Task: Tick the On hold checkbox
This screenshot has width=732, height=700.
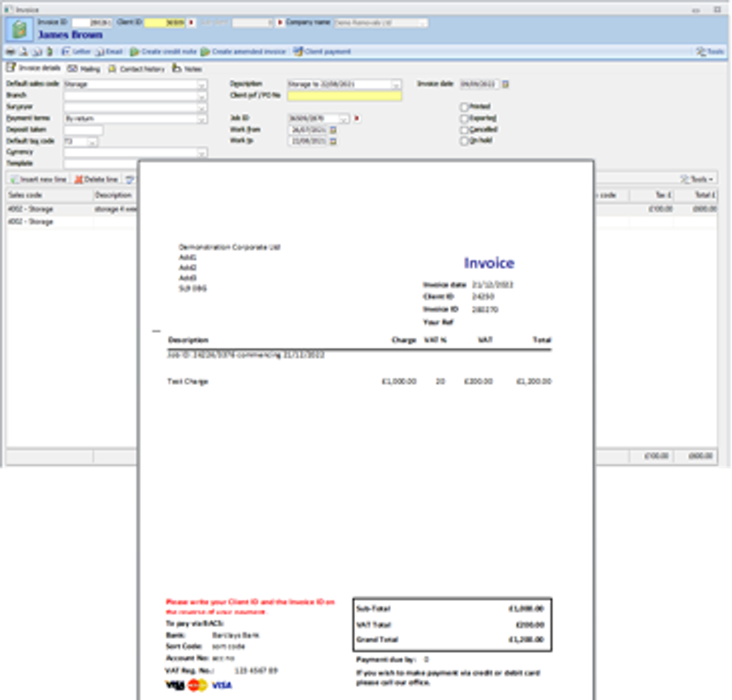Action: 464,141
